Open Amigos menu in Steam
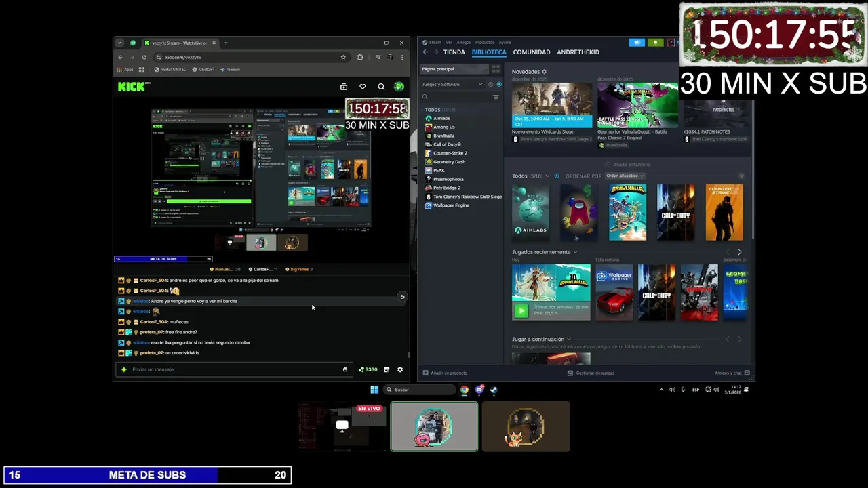This screenshot has width=868, height=488. point(464,42)
